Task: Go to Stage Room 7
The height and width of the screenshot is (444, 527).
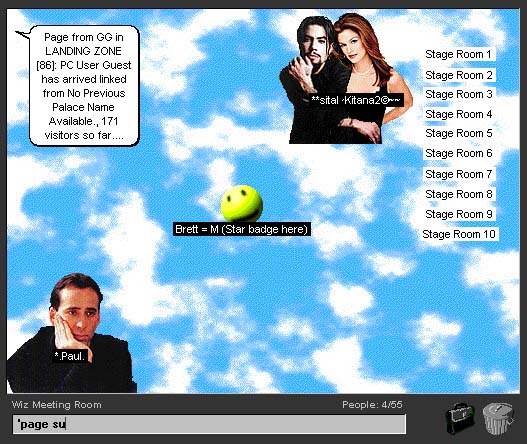Action: coord(459,174)
